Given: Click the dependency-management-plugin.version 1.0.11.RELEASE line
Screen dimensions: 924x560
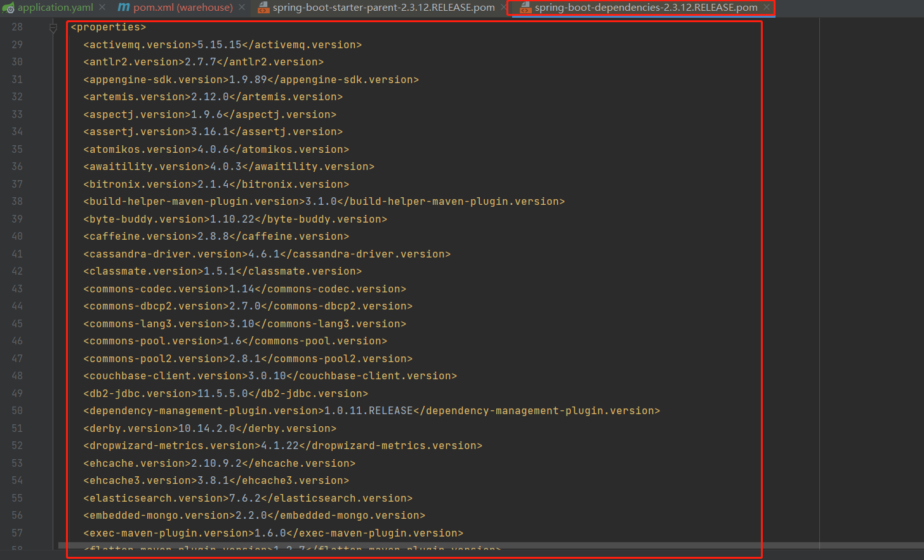Looking at the screenshot, I should (372, 411).
